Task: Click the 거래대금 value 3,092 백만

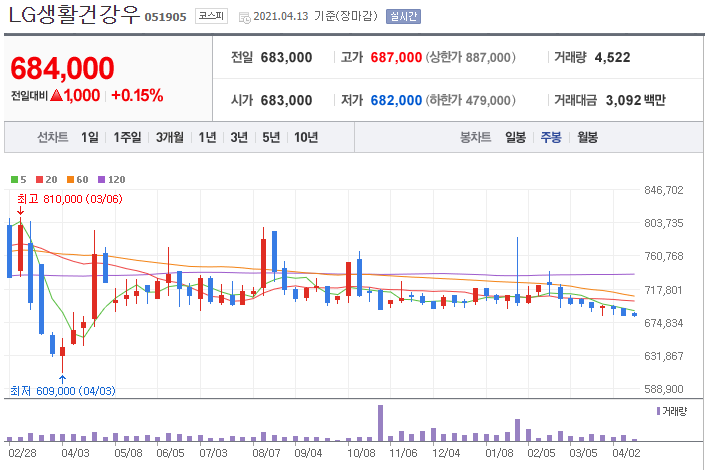Action: pyautogui.click(x=635, y=100)
